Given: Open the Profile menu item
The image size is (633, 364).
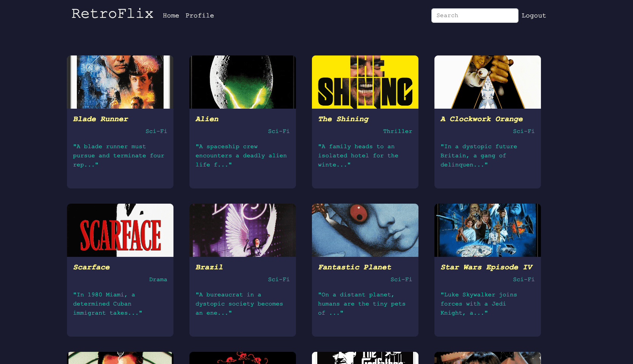Looking at the screenshot, I should point(200,16).
